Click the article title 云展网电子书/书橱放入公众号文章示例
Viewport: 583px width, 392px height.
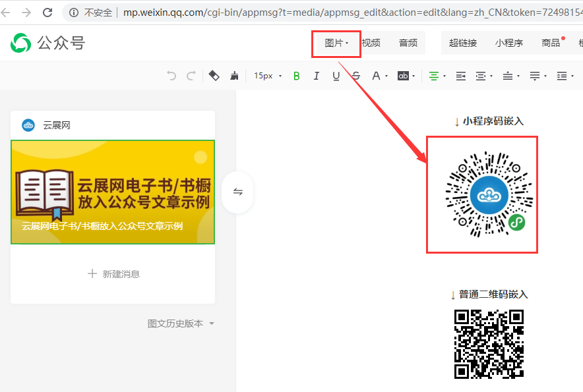click(102, 226)
